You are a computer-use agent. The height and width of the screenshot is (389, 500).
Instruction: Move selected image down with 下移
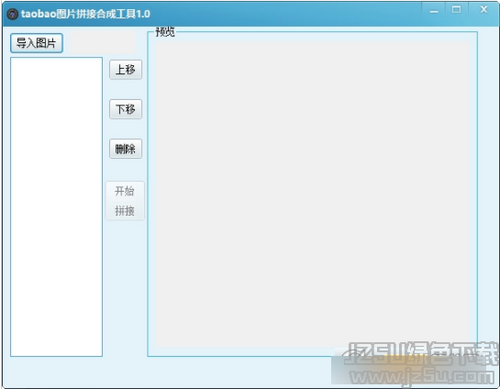[125, 109]
